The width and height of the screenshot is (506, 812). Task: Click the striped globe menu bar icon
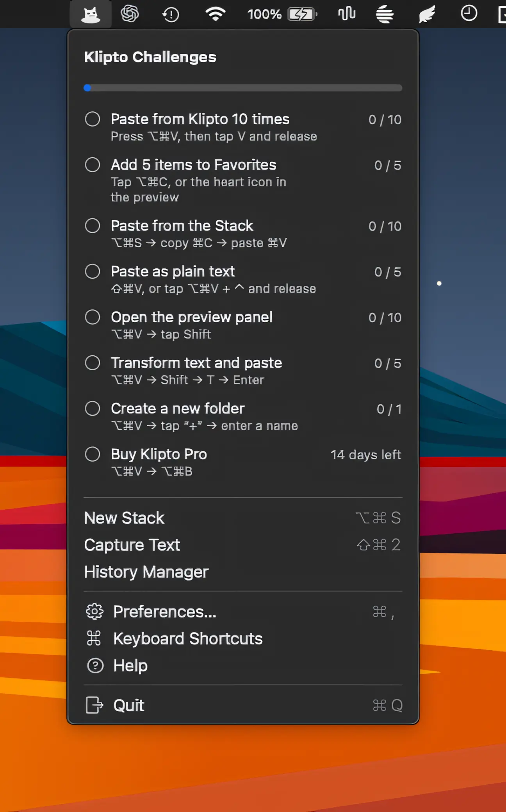[385, 14]
